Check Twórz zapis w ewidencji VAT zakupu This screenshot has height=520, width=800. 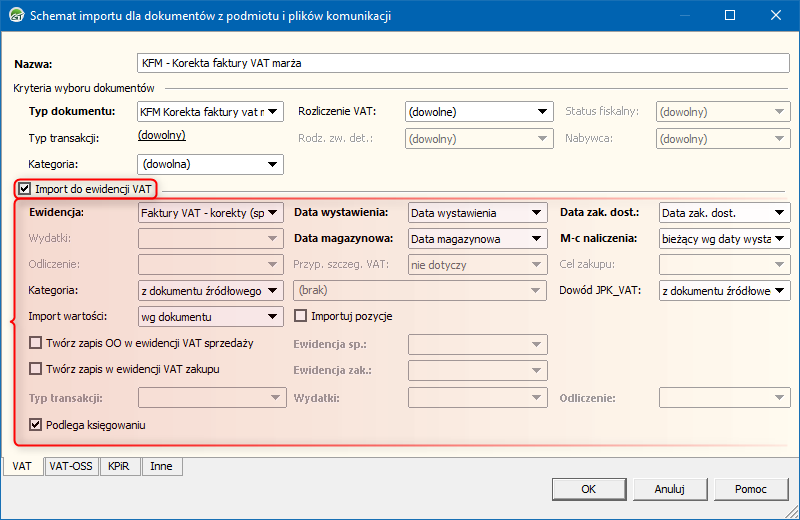[x=35, y=368]
